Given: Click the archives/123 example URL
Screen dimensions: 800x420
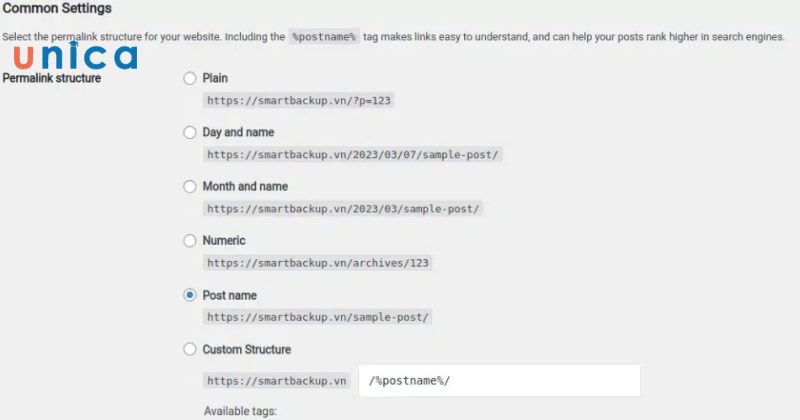Looking at the screenshot, I should pyautogui.click(x=318, y=263).
